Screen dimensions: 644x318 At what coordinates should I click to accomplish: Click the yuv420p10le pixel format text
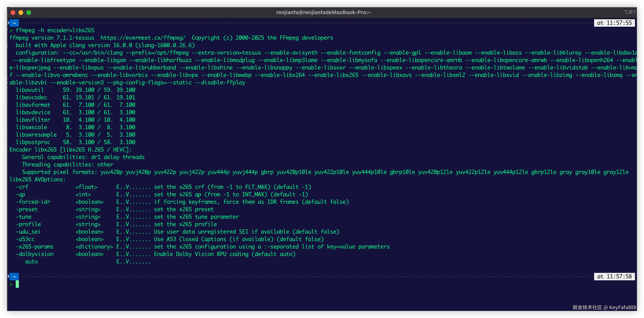tap(294, 172)
